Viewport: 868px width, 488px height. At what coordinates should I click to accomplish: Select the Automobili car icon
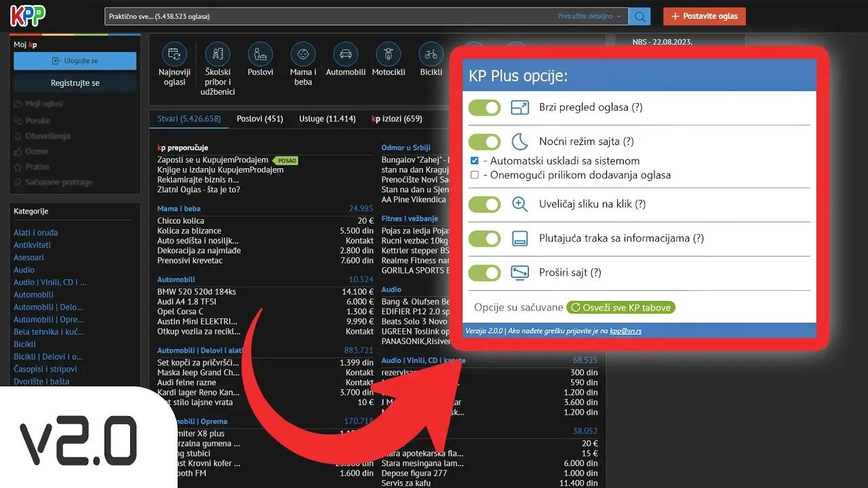[345, 54]
